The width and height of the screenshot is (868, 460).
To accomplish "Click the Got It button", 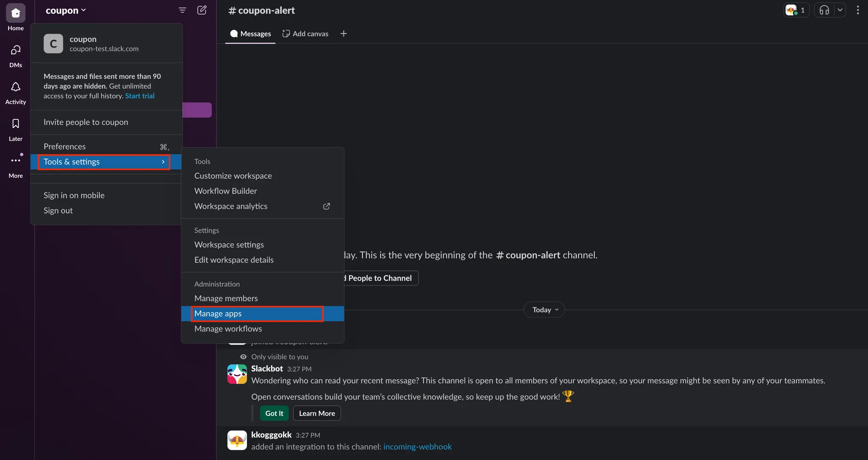I will point(274,413).
